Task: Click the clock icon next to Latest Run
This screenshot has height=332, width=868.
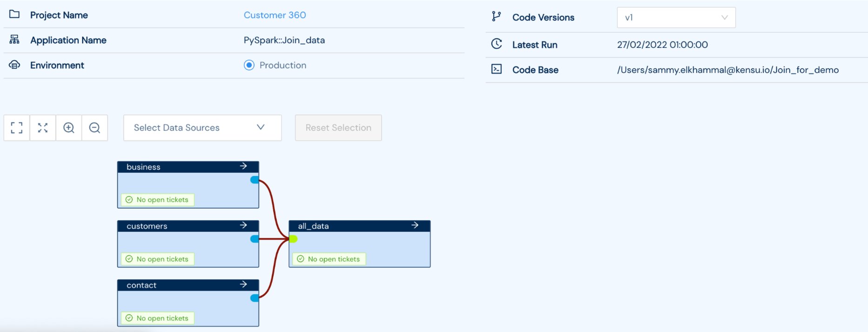Action: [496, 44]
